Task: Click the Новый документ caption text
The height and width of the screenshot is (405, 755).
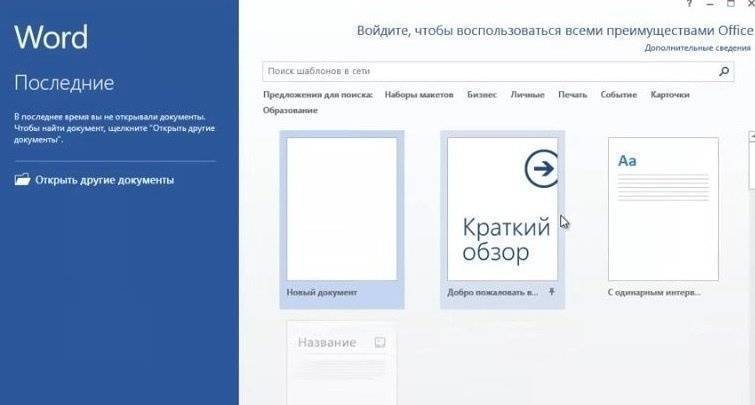Action: pos(322,292)
